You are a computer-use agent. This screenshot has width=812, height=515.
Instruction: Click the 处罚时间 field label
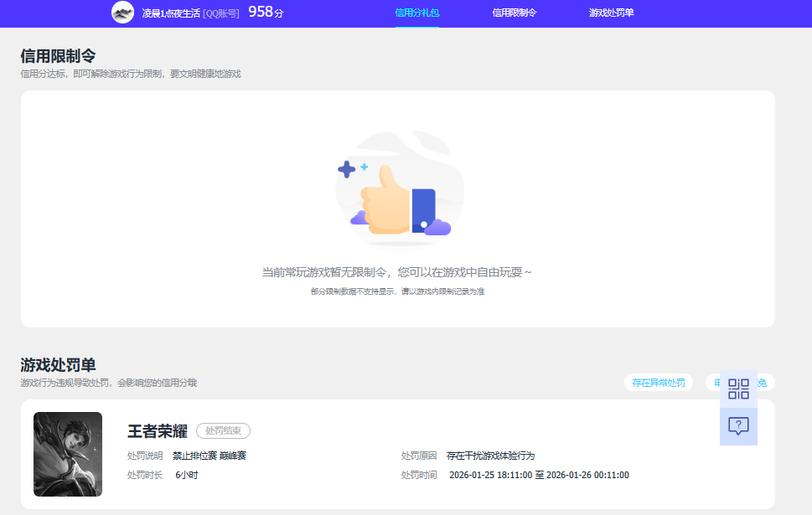click(419, 475)
